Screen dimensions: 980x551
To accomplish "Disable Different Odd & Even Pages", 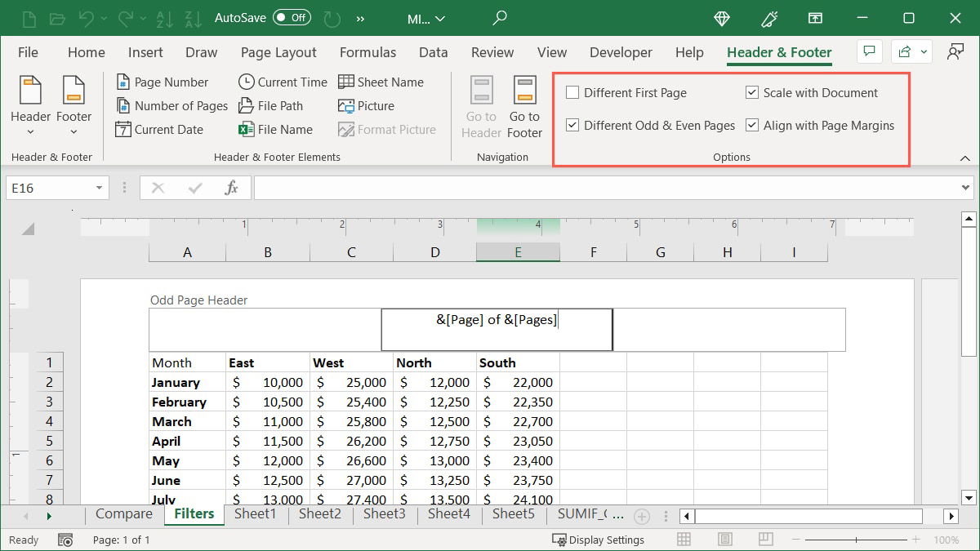I will pyautogui.click(x=572, y=125).
